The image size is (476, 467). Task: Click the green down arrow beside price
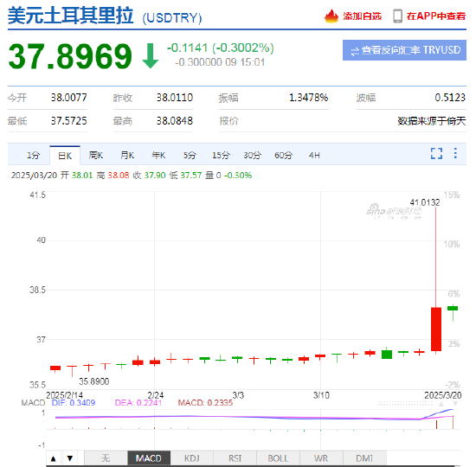pyautogui.click(x=151, y=56)
